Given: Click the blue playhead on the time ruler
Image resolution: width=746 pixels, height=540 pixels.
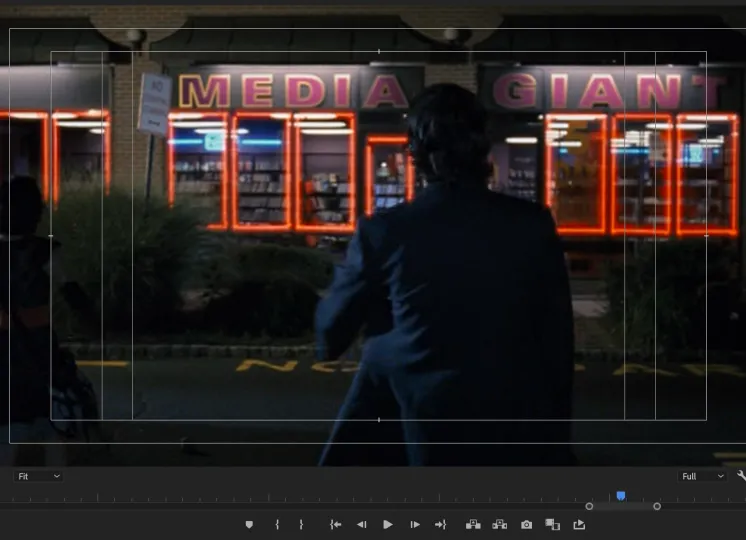Looking at the screenshot, I should [621, 496].
